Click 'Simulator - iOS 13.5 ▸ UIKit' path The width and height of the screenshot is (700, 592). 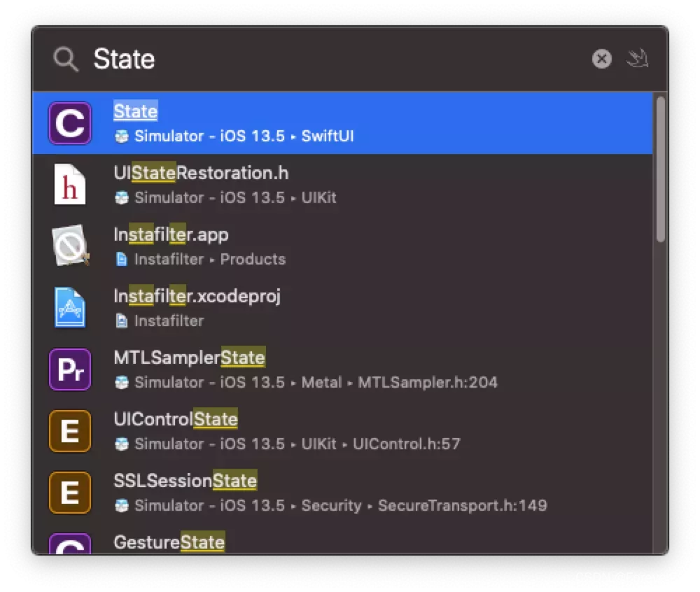[x=235, y=197]
